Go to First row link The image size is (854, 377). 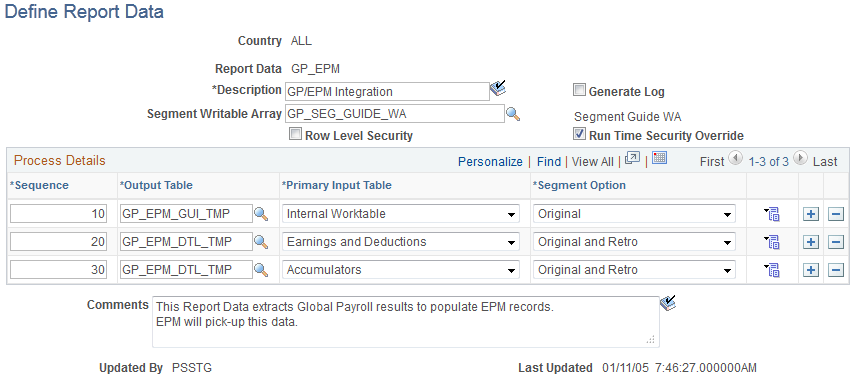coord(712,161)
